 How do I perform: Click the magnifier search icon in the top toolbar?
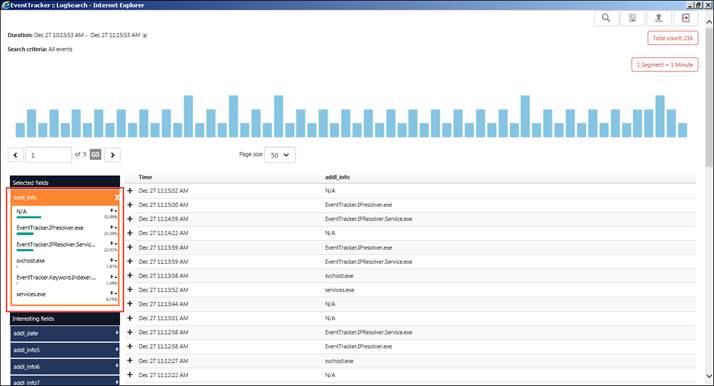tap(606, 18)
